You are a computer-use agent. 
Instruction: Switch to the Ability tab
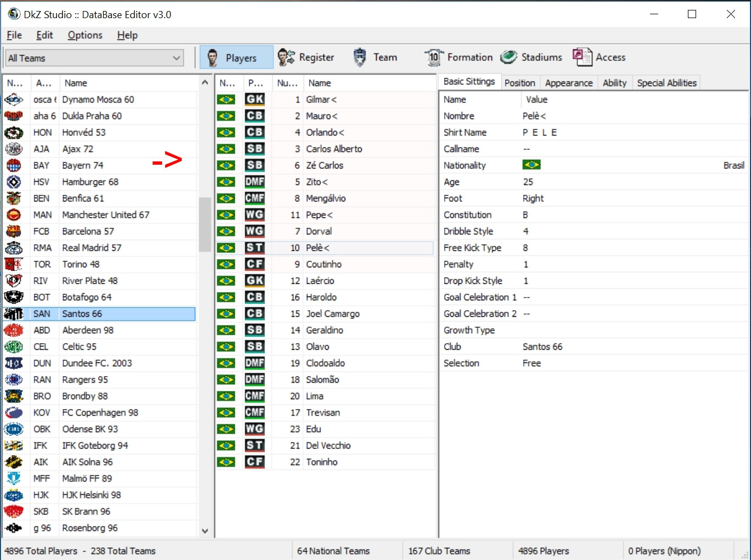click(x=614, y=83)
